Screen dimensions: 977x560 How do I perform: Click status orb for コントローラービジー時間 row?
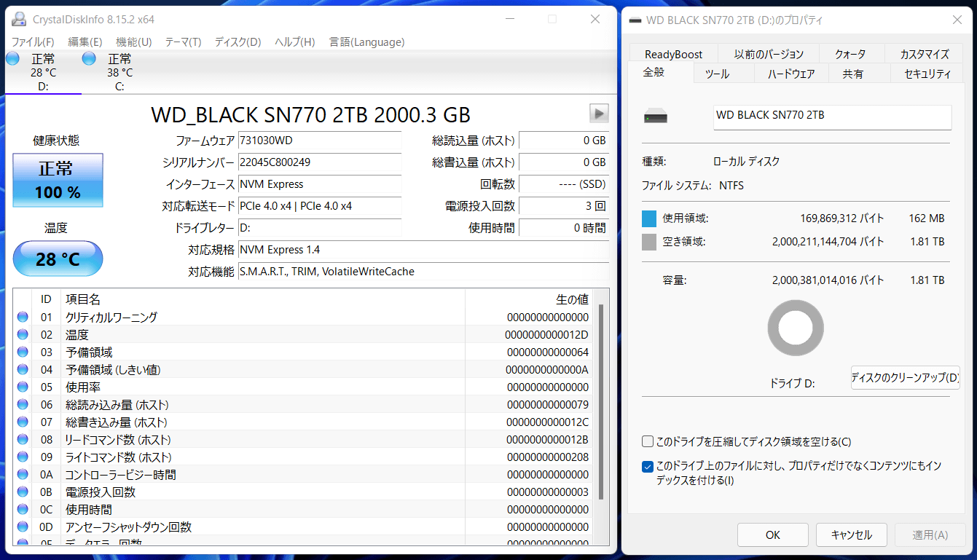23,474
